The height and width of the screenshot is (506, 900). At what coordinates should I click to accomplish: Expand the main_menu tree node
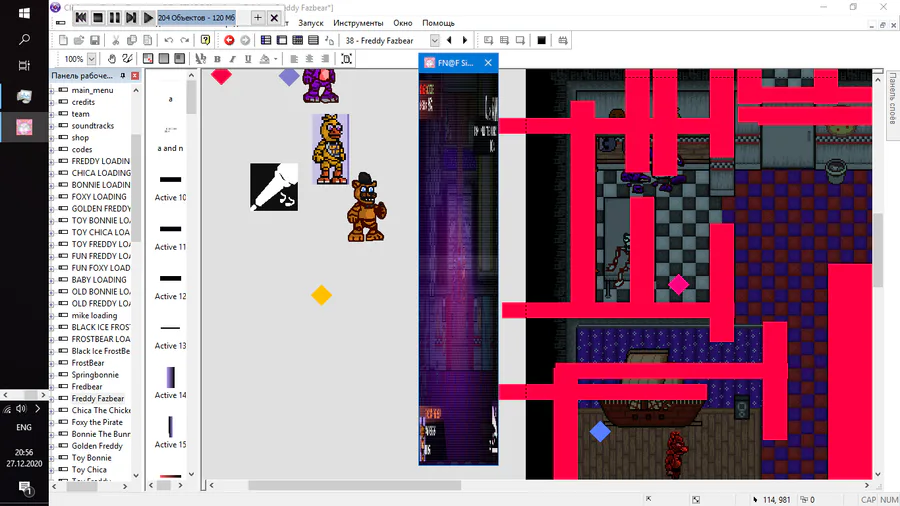coord(52,91)
